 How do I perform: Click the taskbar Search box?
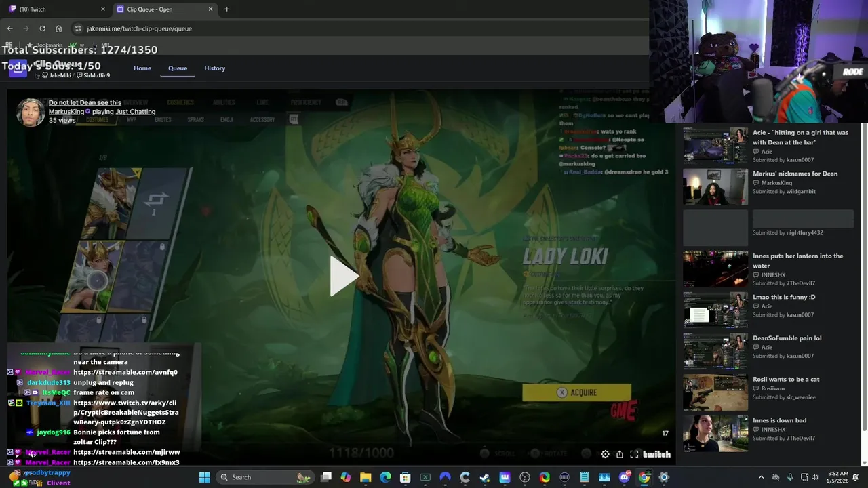tap(264, 477)
